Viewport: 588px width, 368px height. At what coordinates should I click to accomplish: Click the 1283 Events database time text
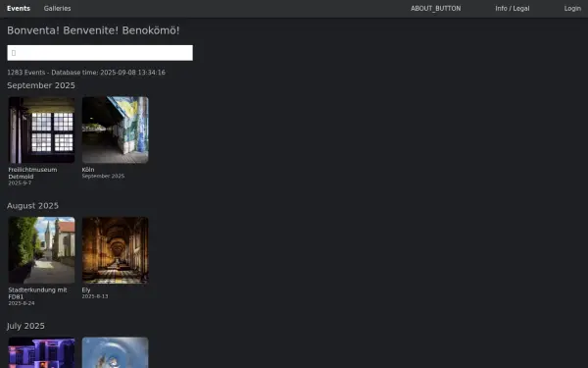pos(86,73)
